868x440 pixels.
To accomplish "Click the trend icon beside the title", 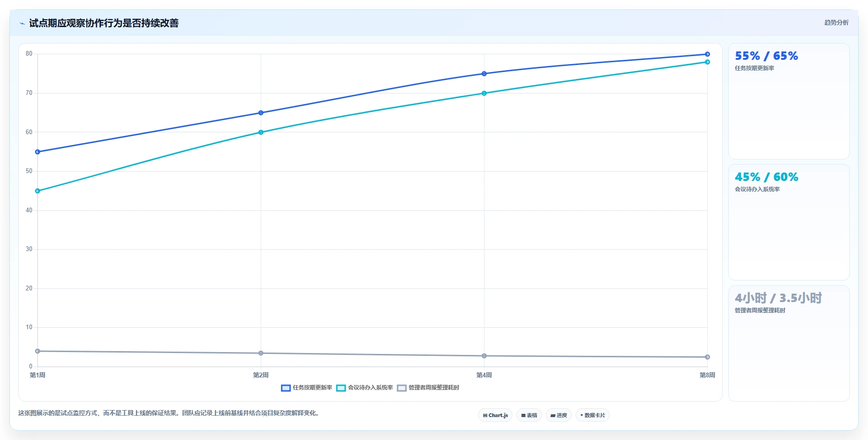I will click(x=22, y=23).
